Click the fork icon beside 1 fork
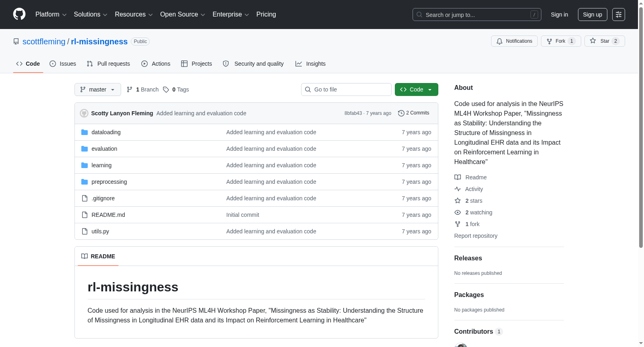 (458, 224)
